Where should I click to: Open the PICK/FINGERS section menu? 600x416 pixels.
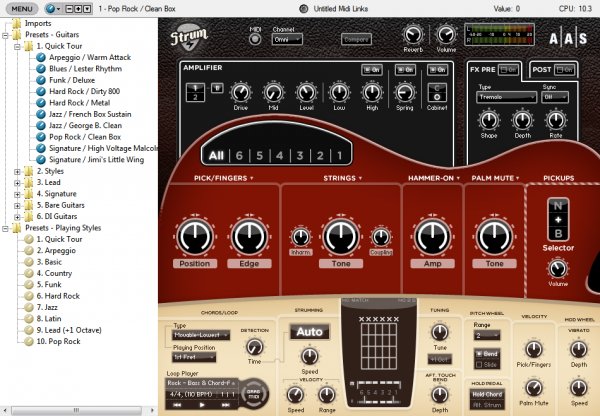click(x=223, y=178)
